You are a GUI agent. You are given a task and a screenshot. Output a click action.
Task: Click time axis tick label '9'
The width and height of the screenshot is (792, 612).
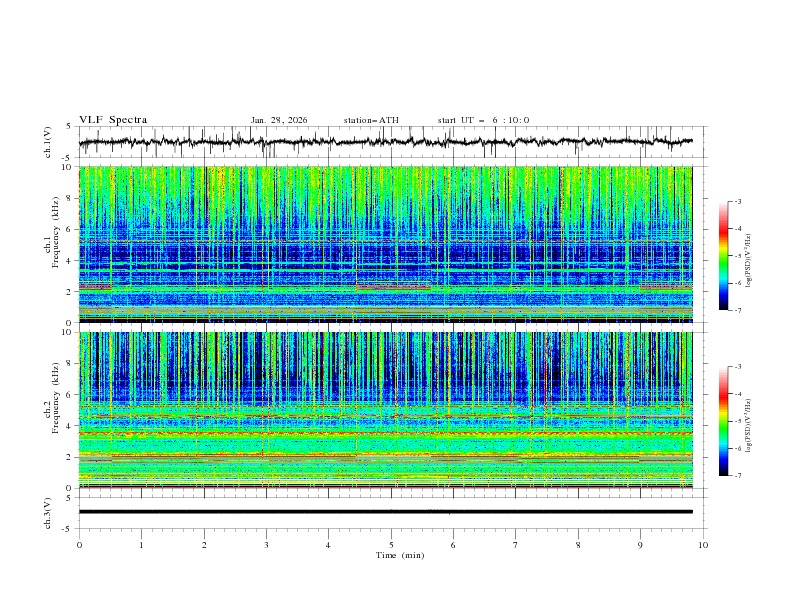(x=640, y=545)
